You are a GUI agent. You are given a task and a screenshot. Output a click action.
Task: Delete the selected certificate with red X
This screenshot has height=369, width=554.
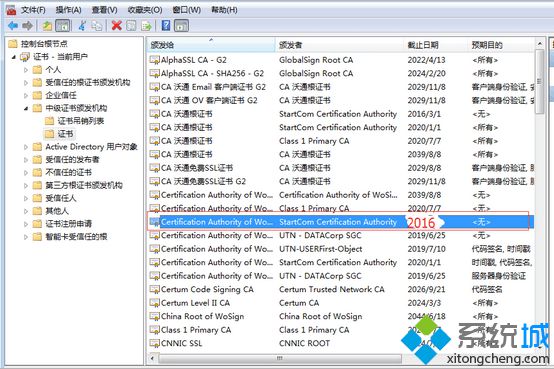(x=116, y=26)
